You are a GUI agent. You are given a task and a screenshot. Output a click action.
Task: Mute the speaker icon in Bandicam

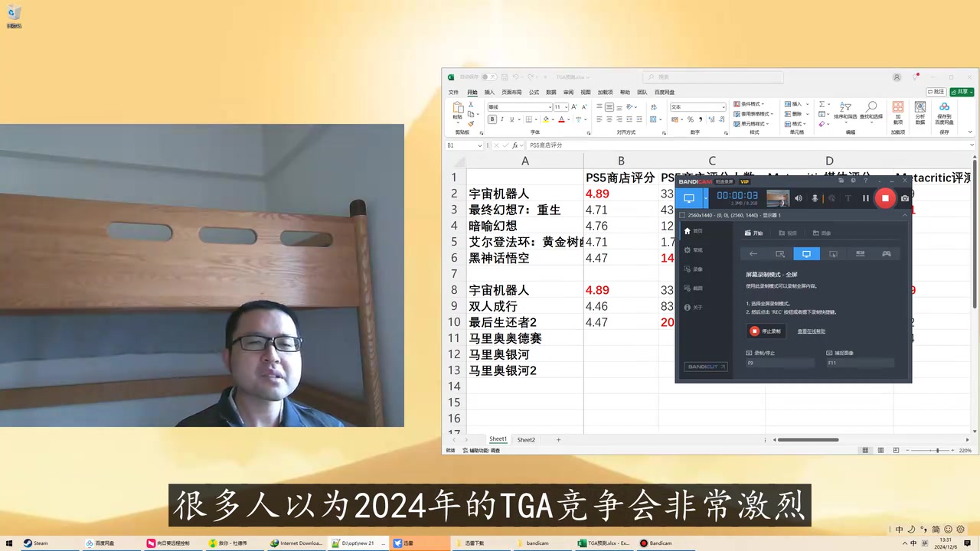tap(799, 198)
